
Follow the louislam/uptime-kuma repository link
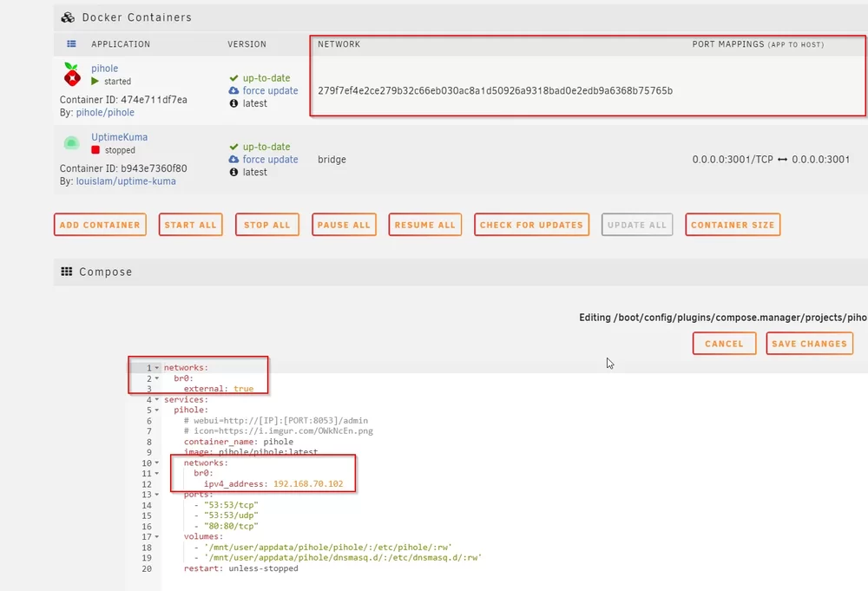pyautogui.click(x=126, y=181)
